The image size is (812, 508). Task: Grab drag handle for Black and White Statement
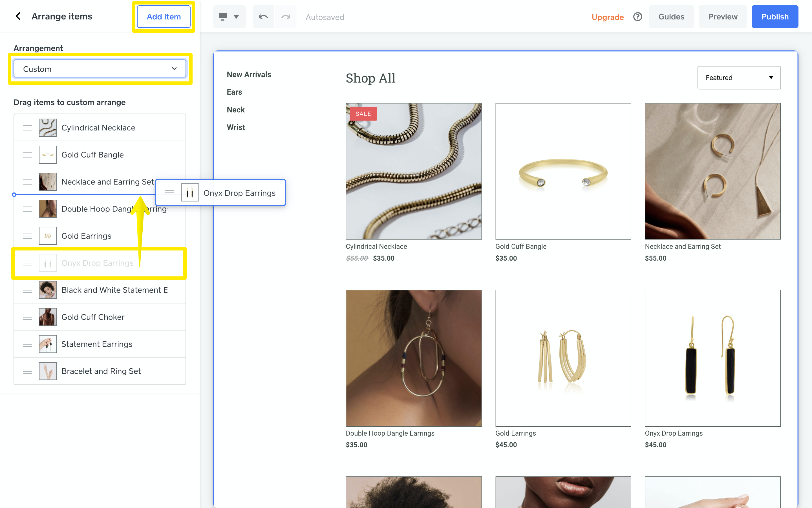28,290
